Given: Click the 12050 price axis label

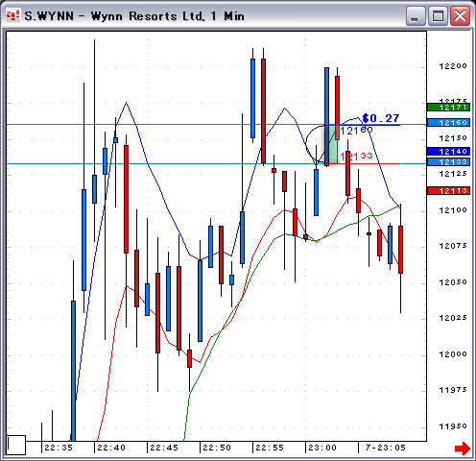Looking at the screenshot, I should coord(453,282).
